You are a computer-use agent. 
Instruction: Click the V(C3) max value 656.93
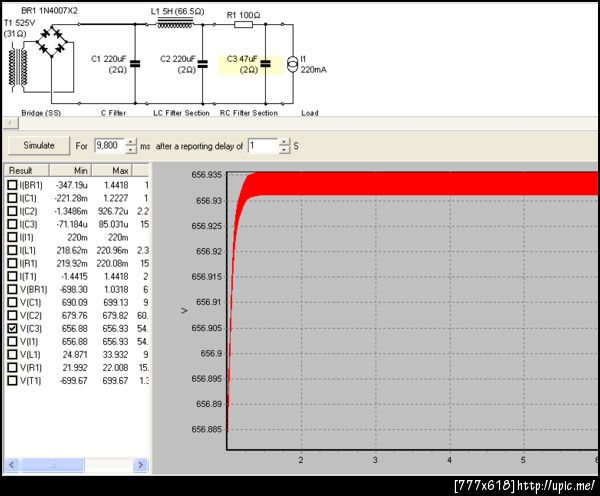pos(115,328)
